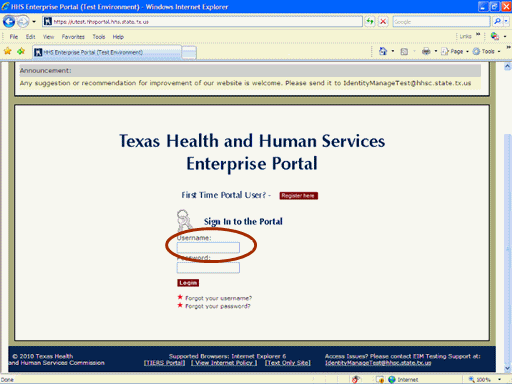The height and width of the screenshot is (384, 512).
Task: Click the browser Back arrow button
Action: click(9, 22)
